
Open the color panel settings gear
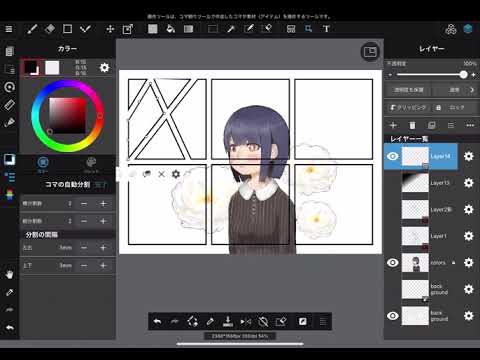point(104,68)
